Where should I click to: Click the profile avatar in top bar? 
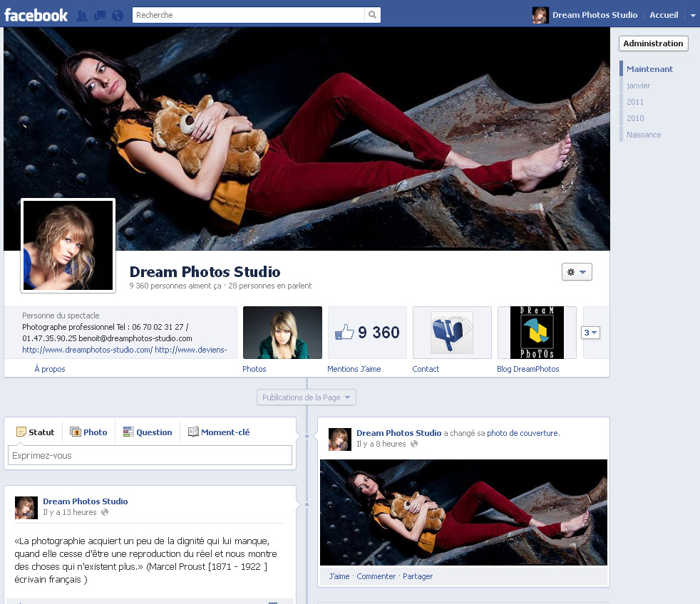(540, 15)
